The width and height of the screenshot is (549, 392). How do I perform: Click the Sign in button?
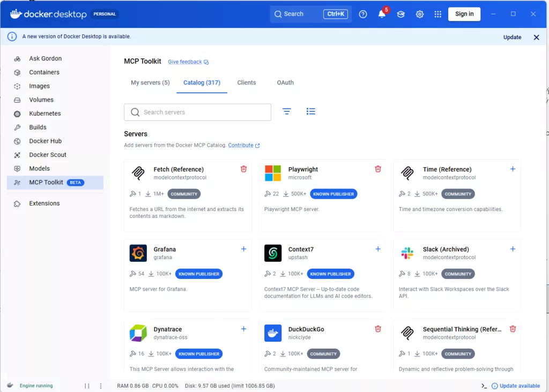click(464, 14)
